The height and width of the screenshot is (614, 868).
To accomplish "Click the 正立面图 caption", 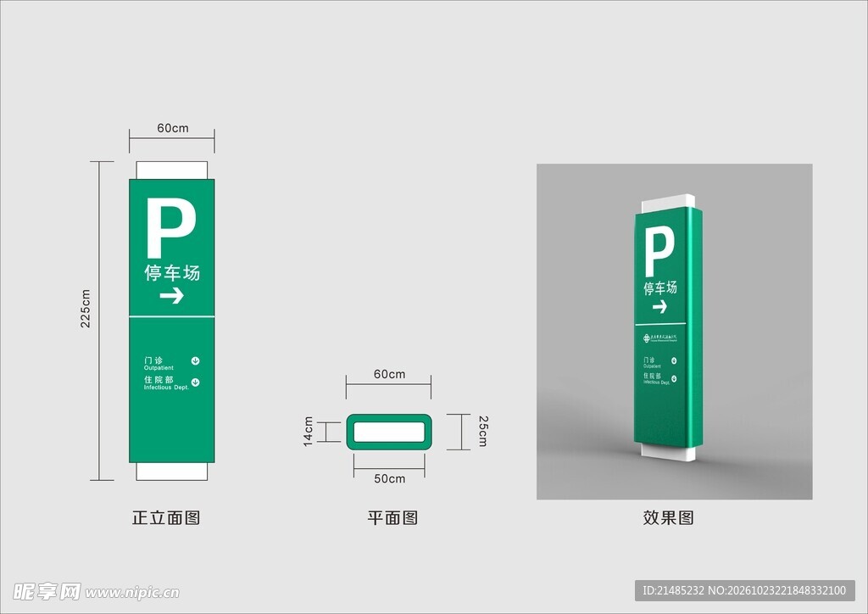I will (166, 517).
